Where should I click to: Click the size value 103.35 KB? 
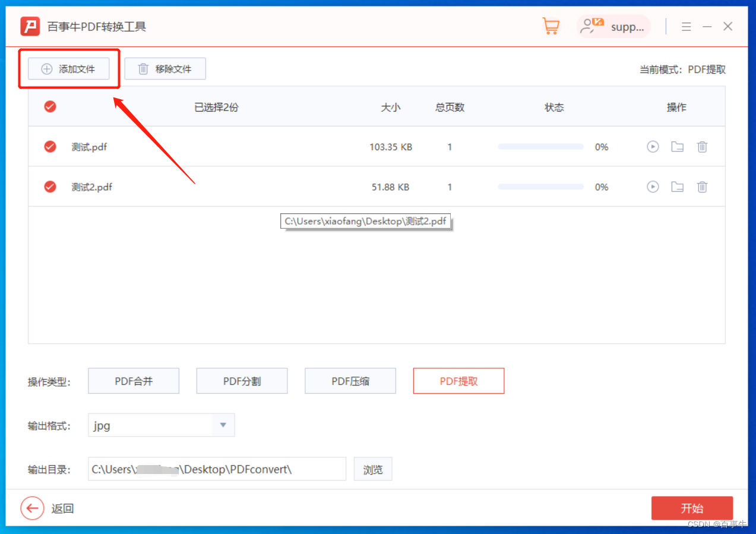[391, 147]
